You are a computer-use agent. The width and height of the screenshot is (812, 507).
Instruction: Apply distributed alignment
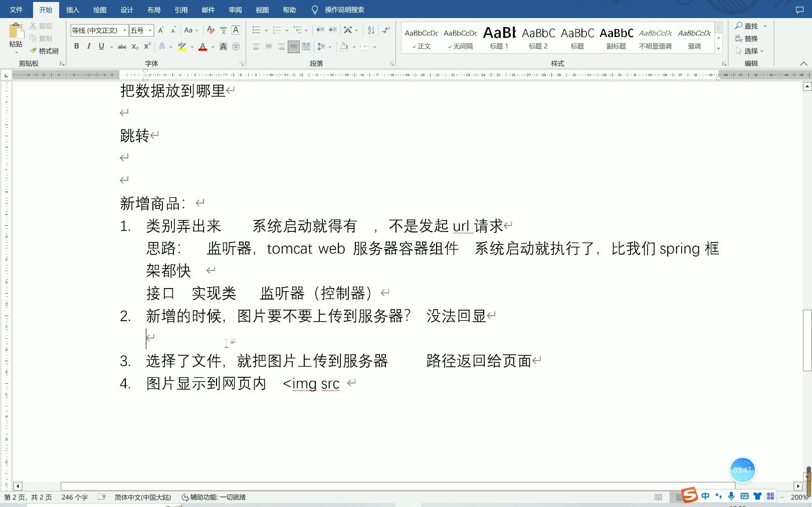point(306,47)
